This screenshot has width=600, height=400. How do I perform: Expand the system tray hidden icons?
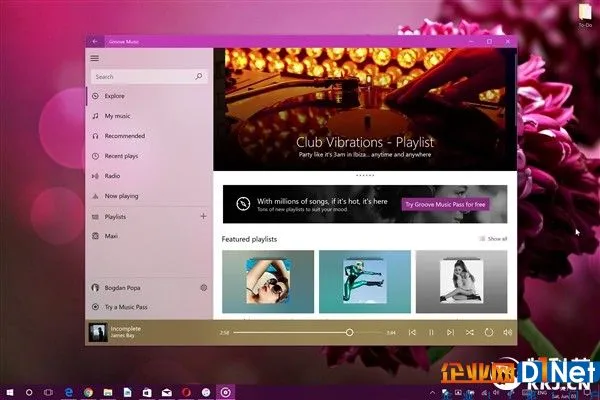click(432, 393)
